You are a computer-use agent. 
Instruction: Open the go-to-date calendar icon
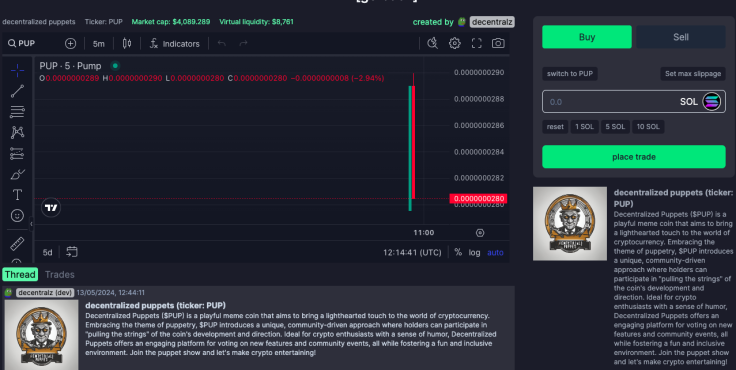[72, 252]
